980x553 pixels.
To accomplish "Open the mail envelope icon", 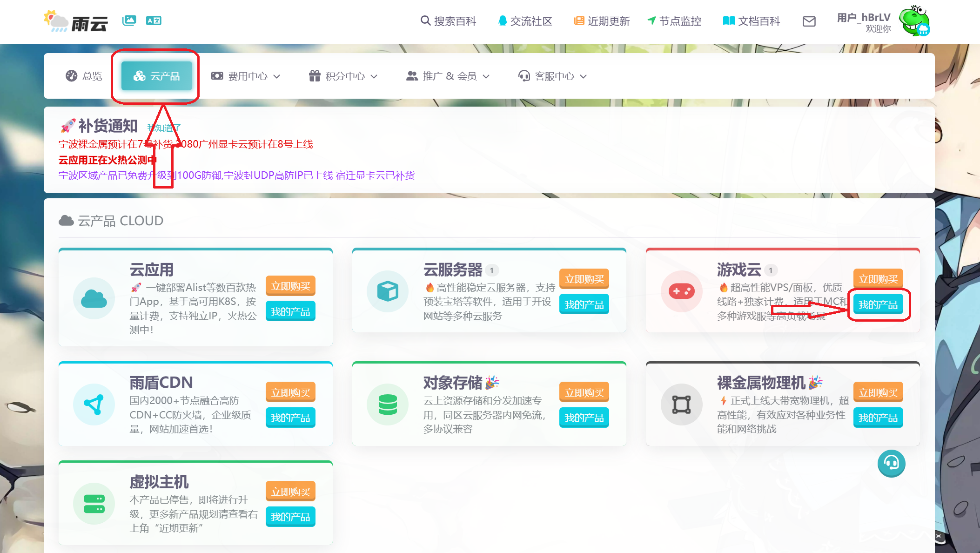I will (x=809, y=21).
